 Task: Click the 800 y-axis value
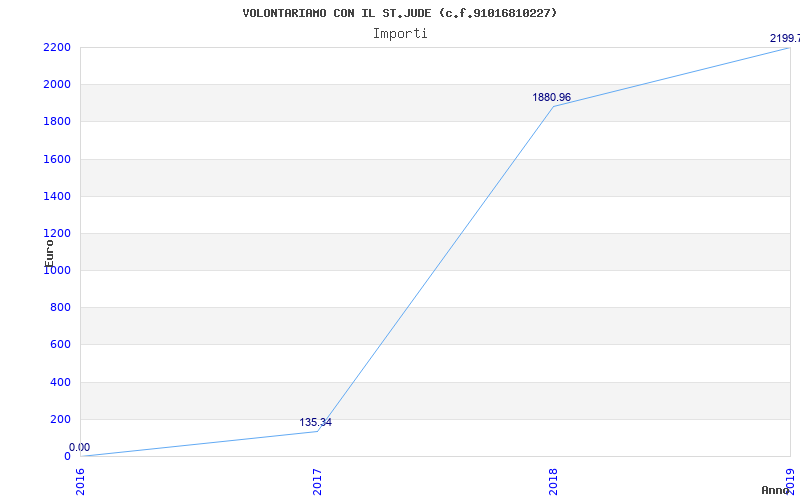pos(60,308)
